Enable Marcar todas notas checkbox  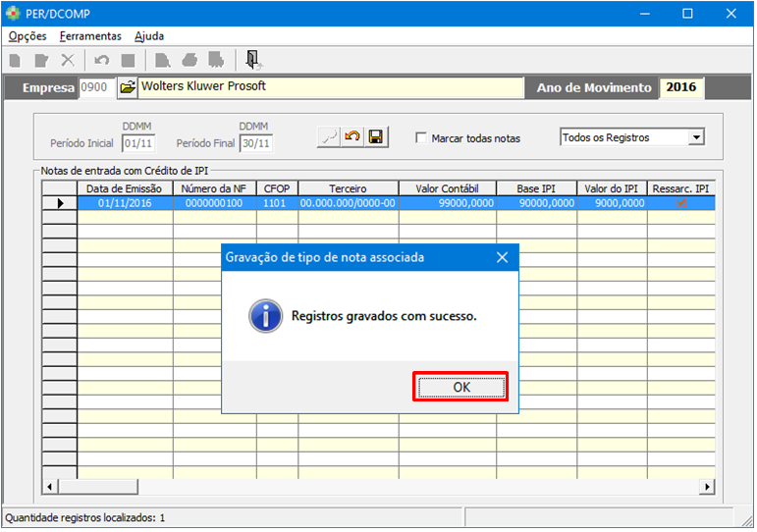point(421,138)
